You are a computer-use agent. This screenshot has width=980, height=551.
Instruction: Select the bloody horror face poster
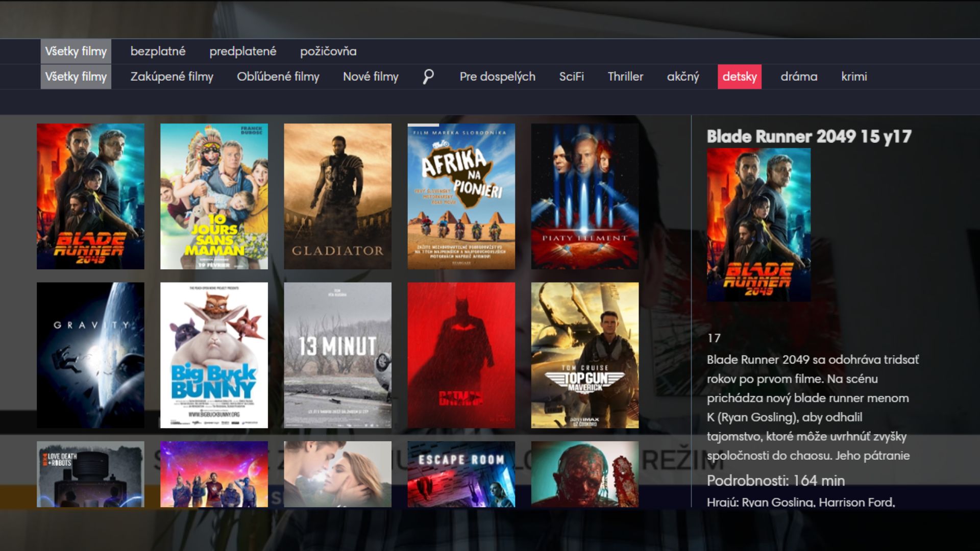pos(584,474)
